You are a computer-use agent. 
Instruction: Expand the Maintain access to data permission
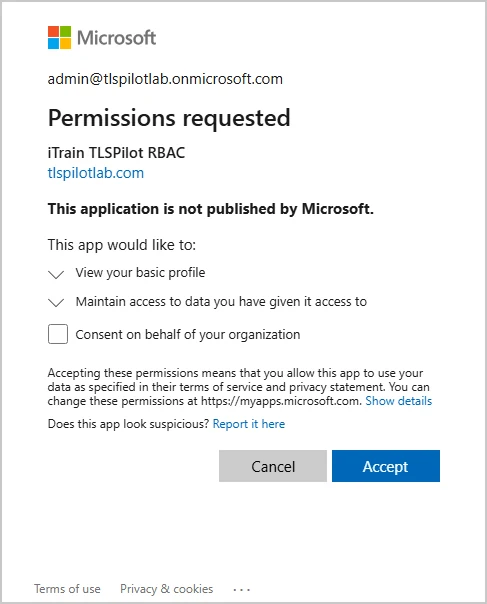(56, 303)
